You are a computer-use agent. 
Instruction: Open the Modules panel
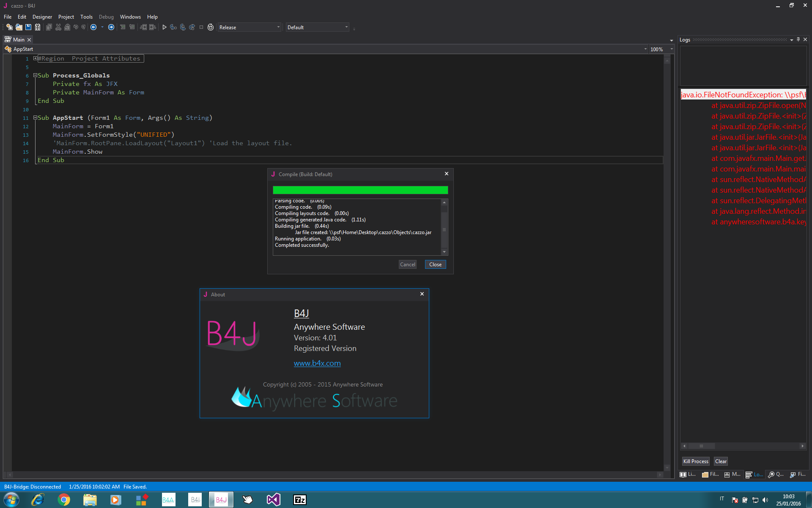(x=733, y=475)
